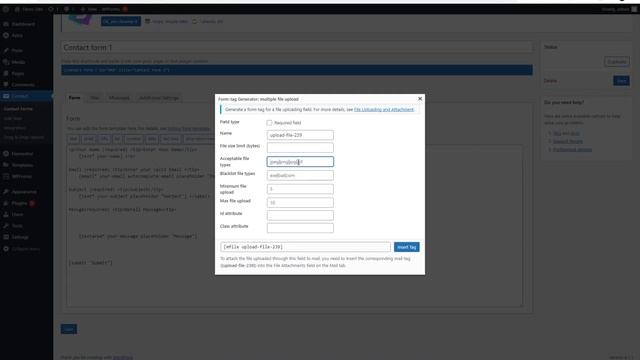Click the Tools wrench icon in sidebar
640x360 pixels.
tap(6, 226)
